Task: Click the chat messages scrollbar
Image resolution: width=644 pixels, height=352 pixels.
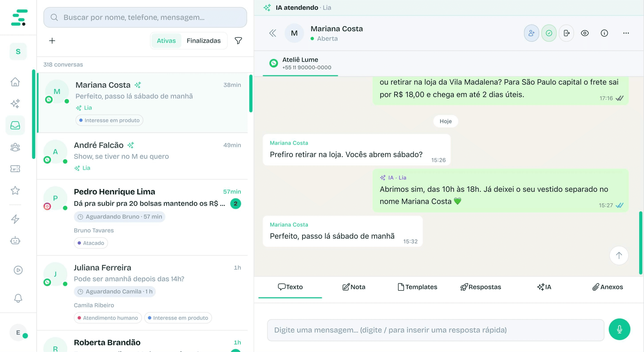Action: coord(640,243)
